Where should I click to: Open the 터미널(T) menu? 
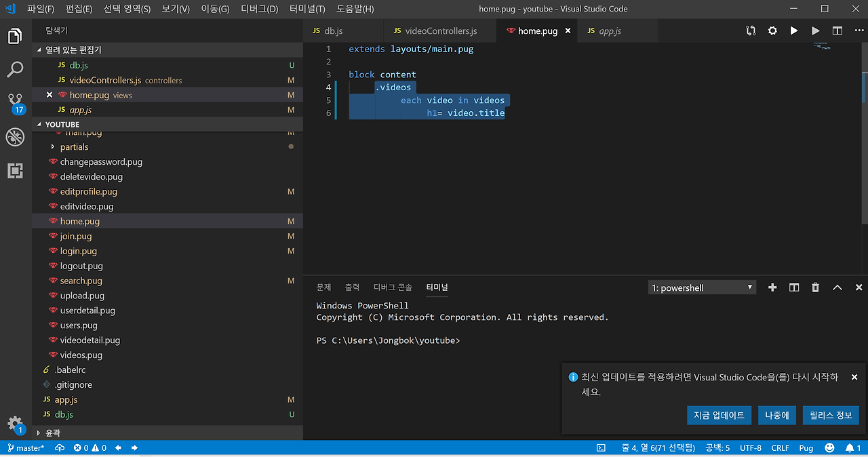(307, 9)
